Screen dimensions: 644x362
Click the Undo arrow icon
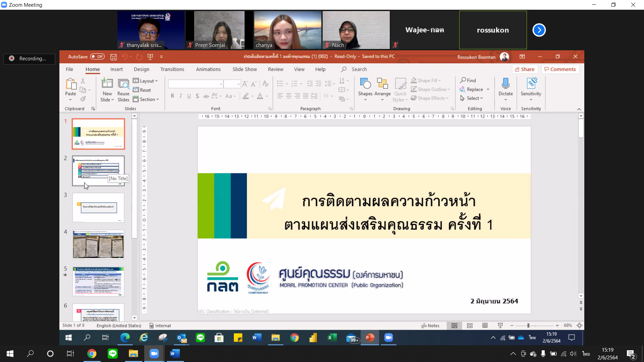coord(124,57)
